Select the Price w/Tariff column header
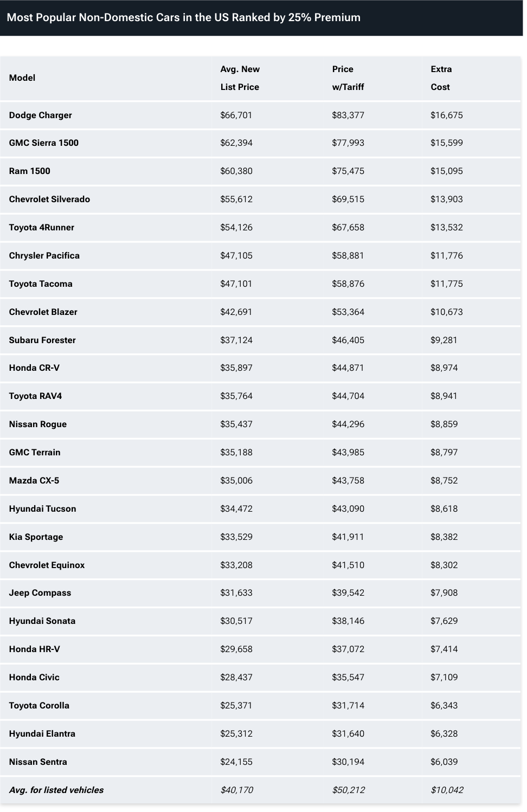This screenshot has height=812, width=527. pyautogui.click(x=348, y=78)
